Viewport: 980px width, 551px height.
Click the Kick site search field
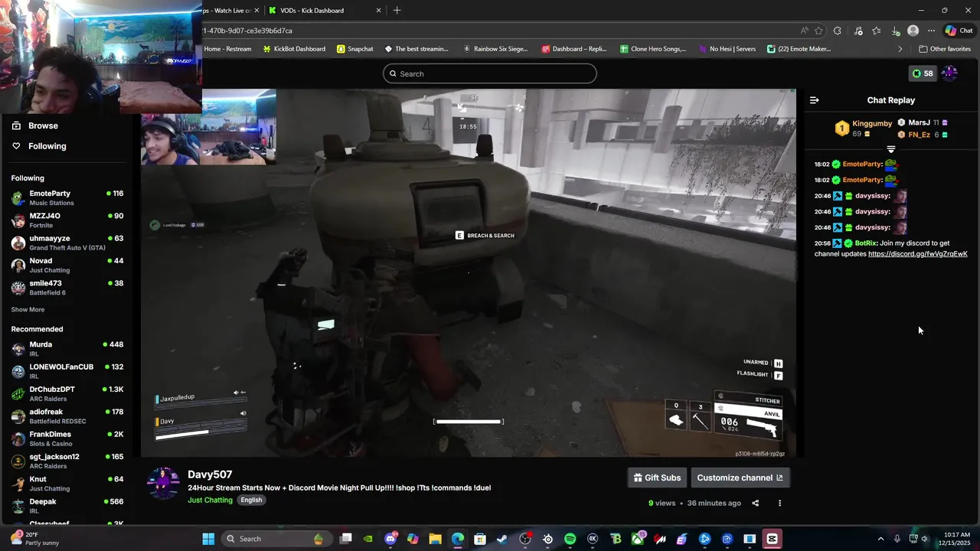(x=490, y=73)
